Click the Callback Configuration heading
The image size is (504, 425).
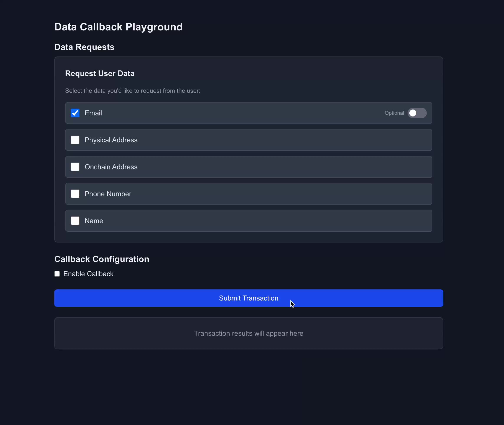[x=102, y=259]
